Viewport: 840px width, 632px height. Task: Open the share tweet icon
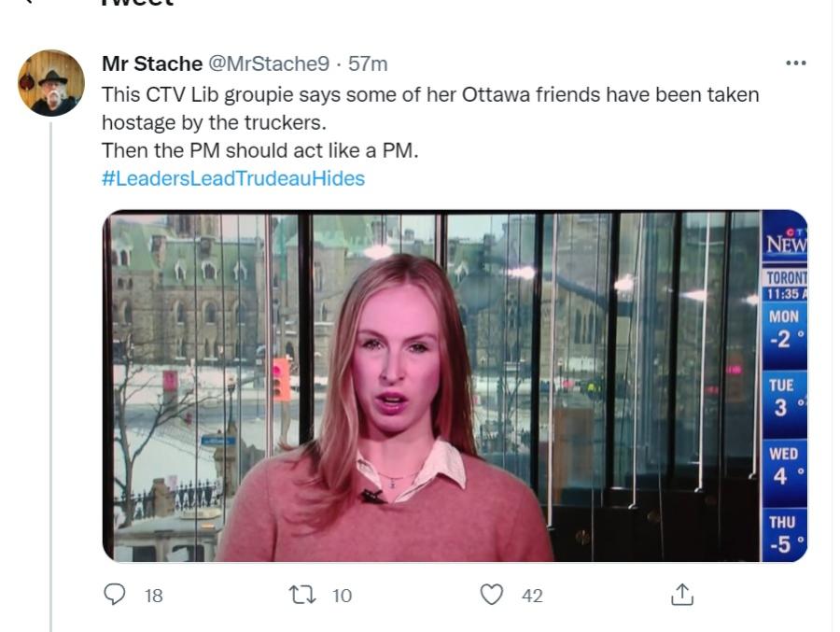(682, 595)
